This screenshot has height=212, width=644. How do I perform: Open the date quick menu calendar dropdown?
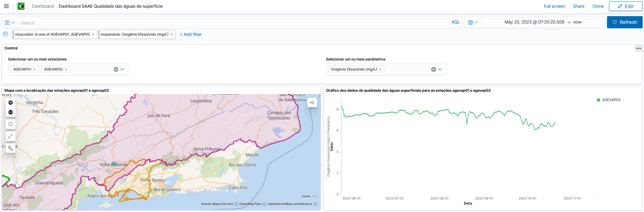coord(473,23)
